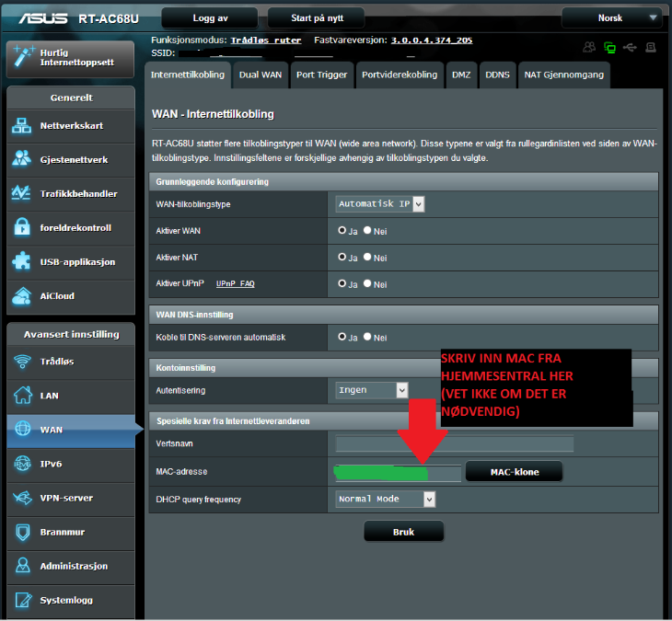Open the WAN-tilkoblingstype dropdown

click(x=379, y=204)
